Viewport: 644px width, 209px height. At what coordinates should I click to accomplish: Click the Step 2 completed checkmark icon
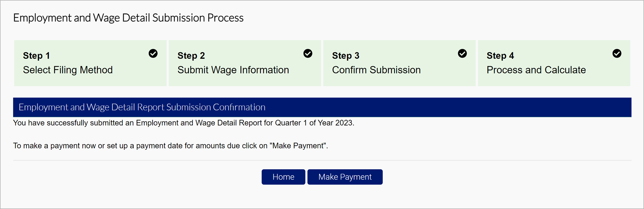click(x=308, y=54)
